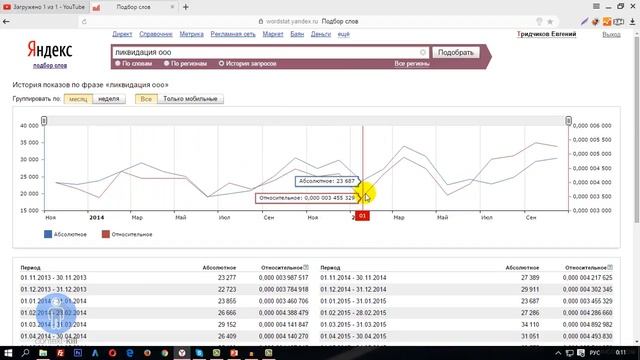Click the info icon beside right Относительное header
Screen dimensions: 640x360
(610, 267)
